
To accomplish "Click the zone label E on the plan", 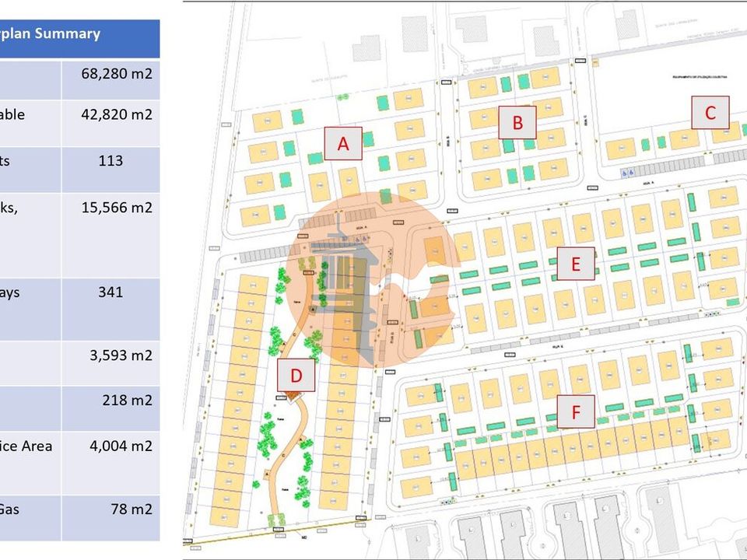I will pyautogui.click(x=576, y=264).
